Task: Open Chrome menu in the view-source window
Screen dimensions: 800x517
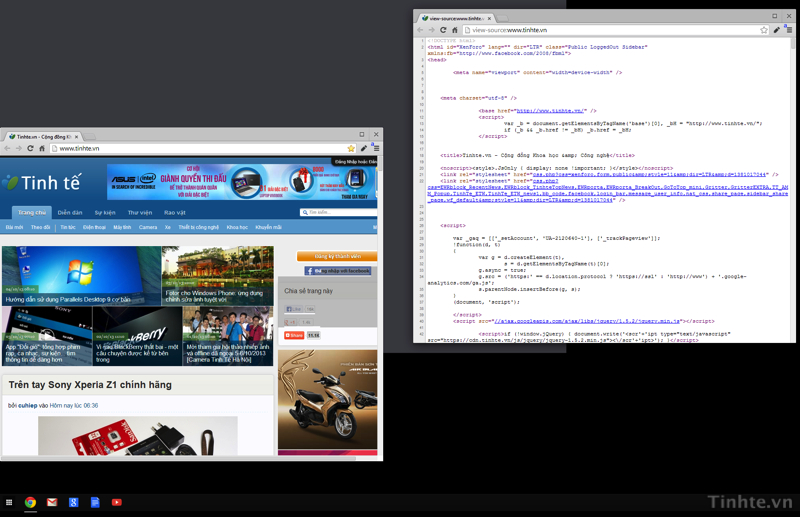Action: pos(789,30)
